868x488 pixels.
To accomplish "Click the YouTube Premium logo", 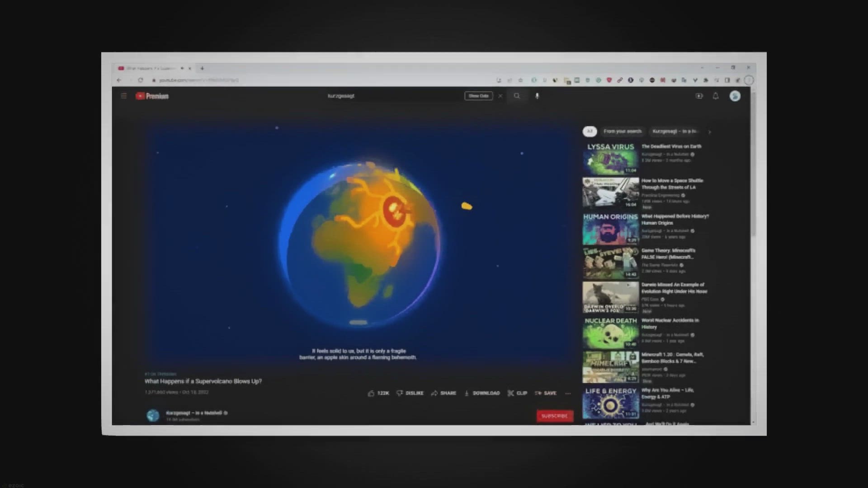I will point(152,96).
